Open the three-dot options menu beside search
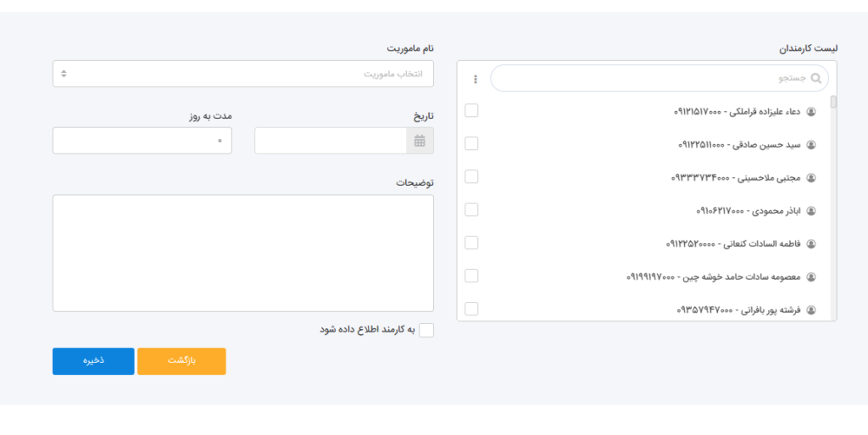 click(x=476, y=79)
